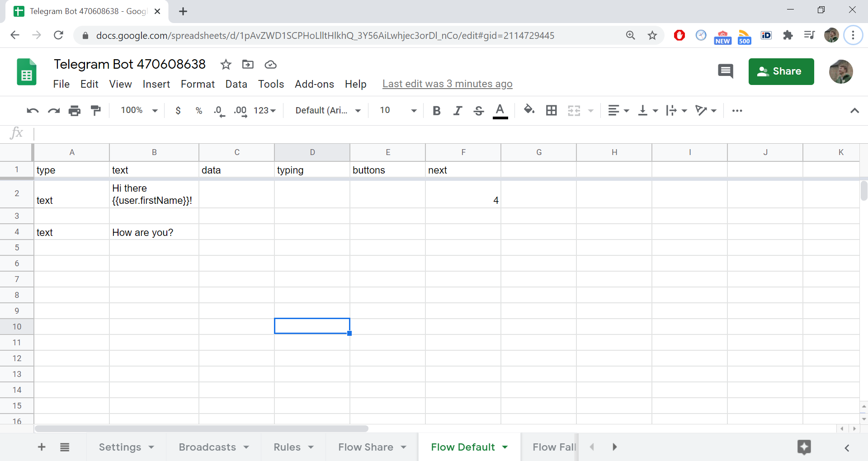Click the Explore icon
This screenshot has width=868, height=461.
pos(804,447)
